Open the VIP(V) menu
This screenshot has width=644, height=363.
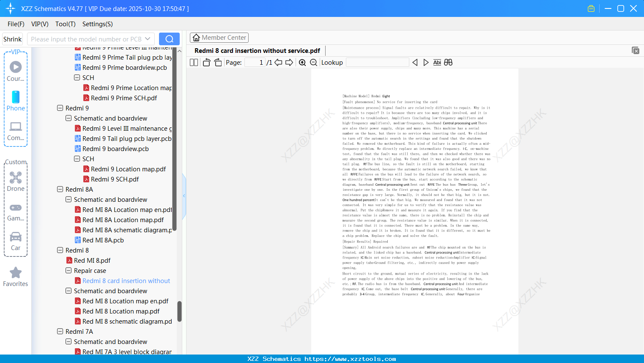(40, 24)
